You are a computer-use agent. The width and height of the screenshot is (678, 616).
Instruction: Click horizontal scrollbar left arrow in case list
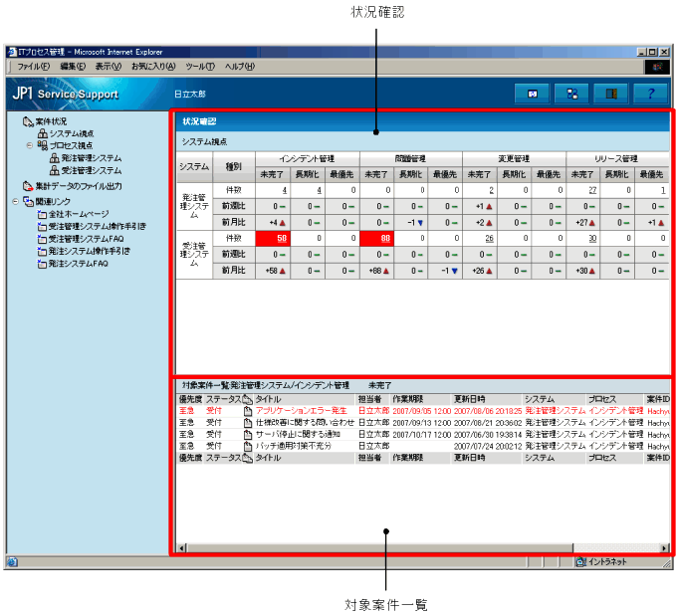182,548
